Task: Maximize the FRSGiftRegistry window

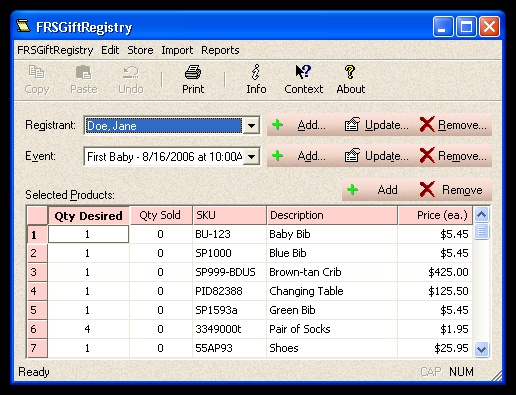Action: coord(466,26)
